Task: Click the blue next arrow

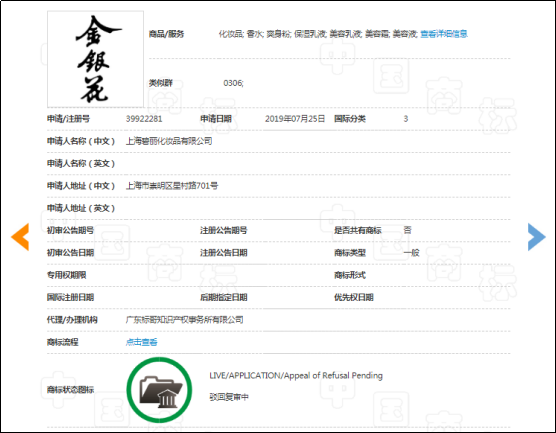Action: click(536, 237)
